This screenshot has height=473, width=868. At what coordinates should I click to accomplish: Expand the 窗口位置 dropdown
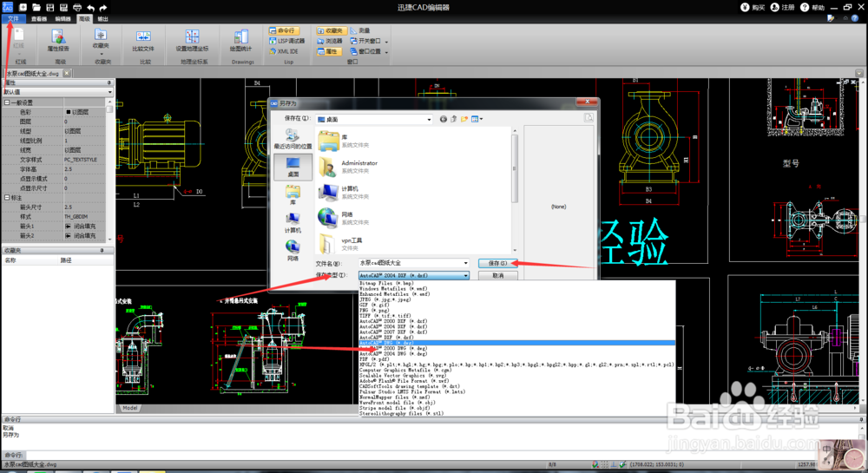click(386, 52)
